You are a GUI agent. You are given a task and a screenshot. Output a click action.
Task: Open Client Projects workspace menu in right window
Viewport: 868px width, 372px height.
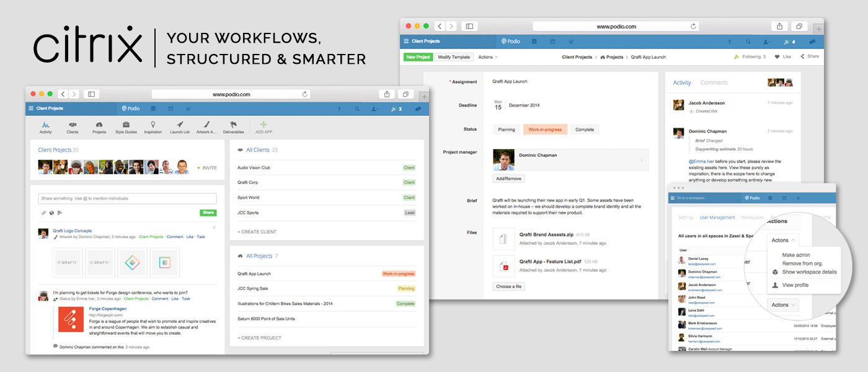tap(422, 42)
